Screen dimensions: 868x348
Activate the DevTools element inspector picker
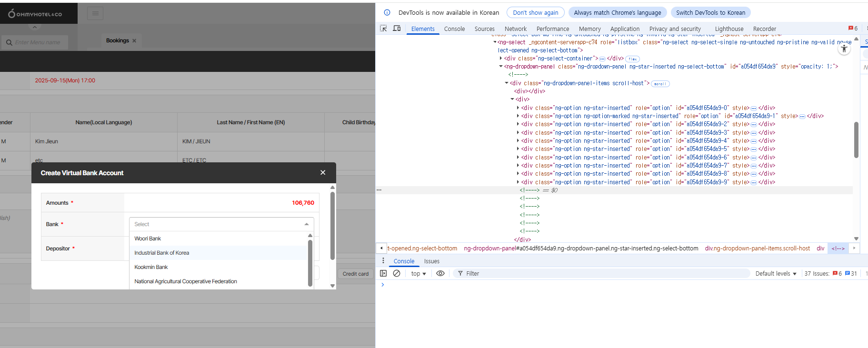coord(383,29)
